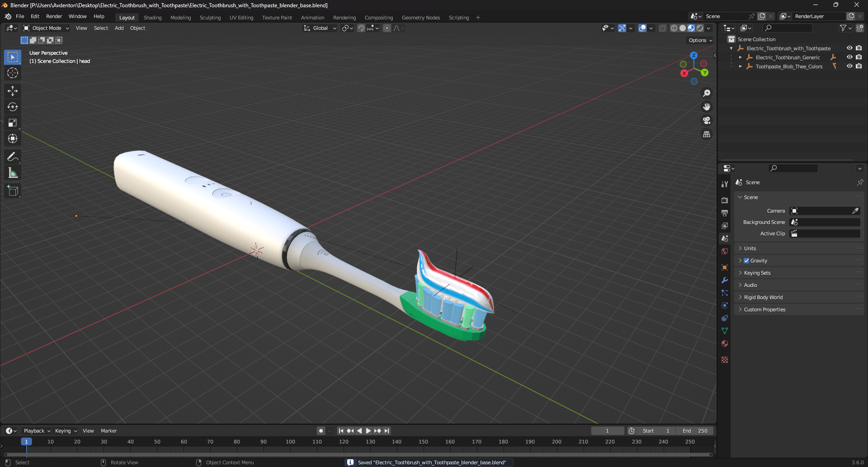The width and height of the screenshot is (868, 467).
Task: Select the Transform tool
Action: [13, 138]
